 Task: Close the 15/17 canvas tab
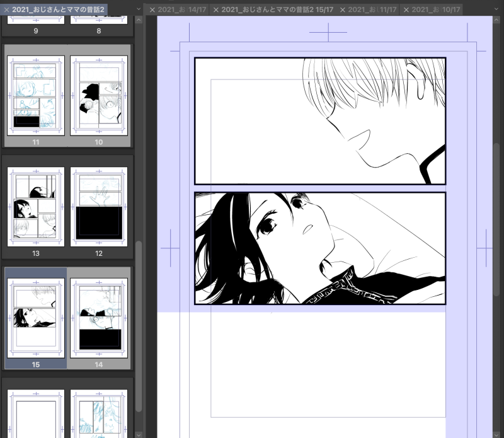[x=216, y=9]
